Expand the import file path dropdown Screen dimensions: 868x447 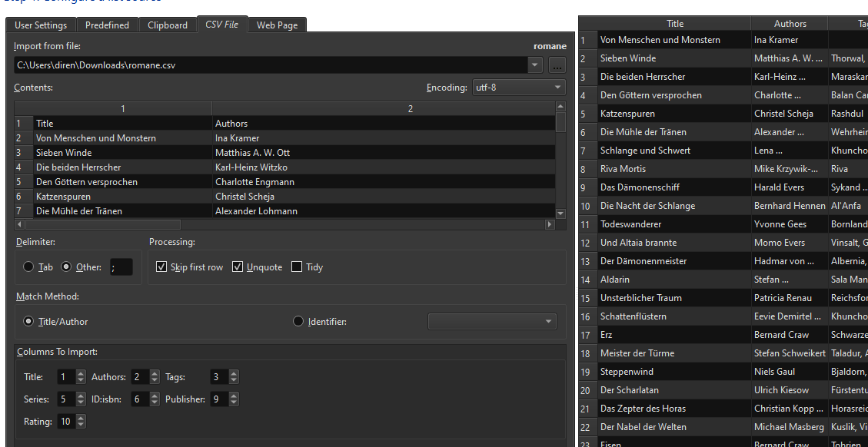535,65
